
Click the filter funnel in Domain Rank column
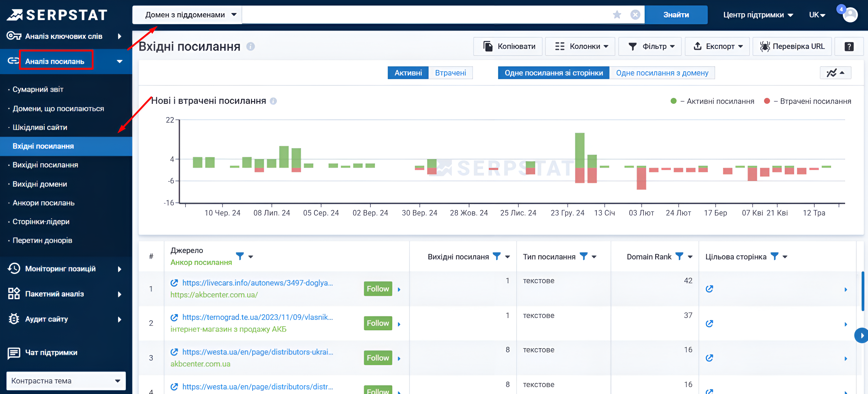point(679,257)
